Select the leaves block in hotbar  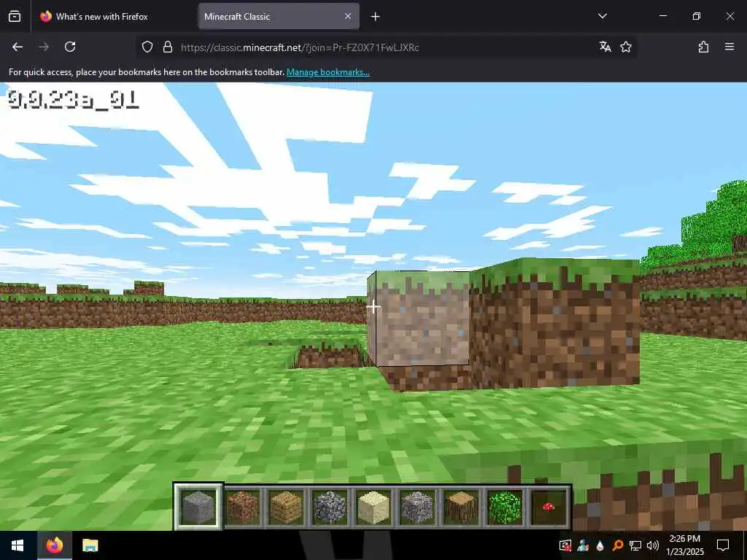(x=505, y=507)
